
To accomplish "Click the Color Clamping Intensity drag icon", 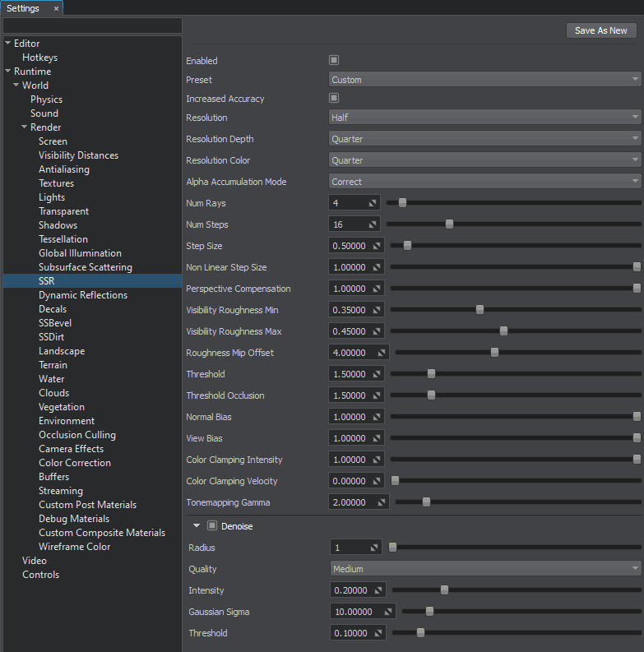I will pos(377,460).
